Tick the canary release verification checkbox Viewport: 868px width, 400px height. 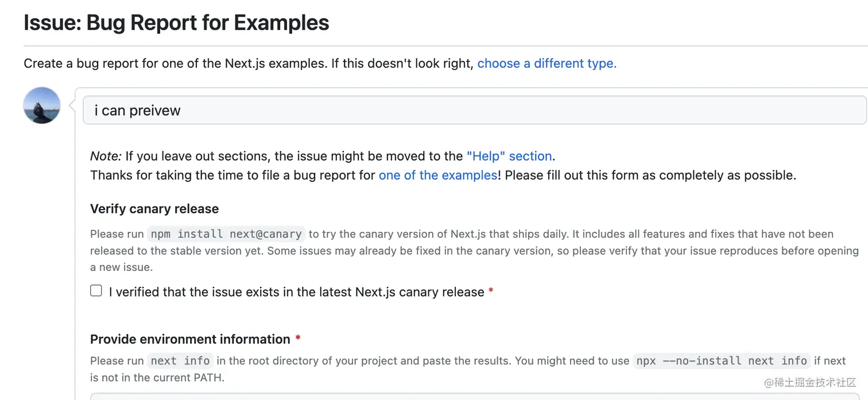(x=96, y=291)
